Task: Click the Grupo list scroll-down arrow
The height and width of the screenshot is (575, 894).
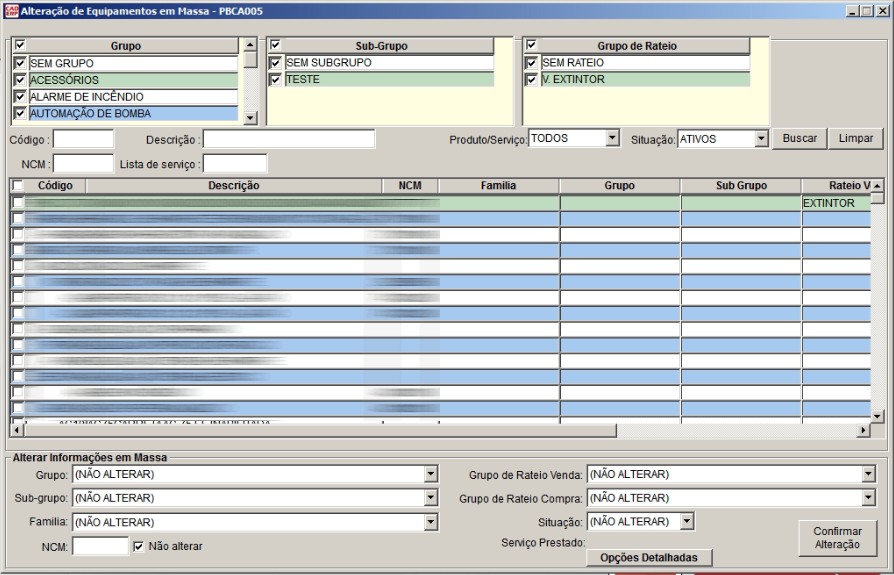Action: tap(250, 118)
